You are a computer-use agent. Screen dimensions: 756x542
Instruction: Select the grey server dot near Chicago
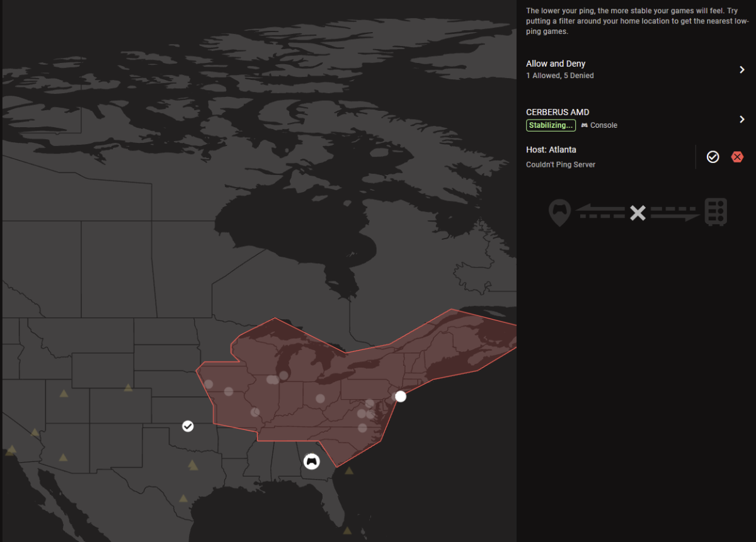coord(283,376)
